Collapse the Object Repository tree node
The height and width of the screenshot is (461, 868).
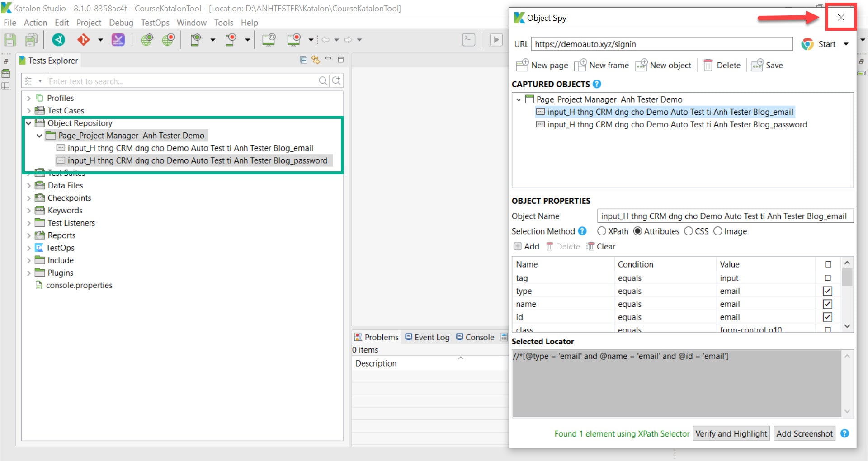pos(29,123)
